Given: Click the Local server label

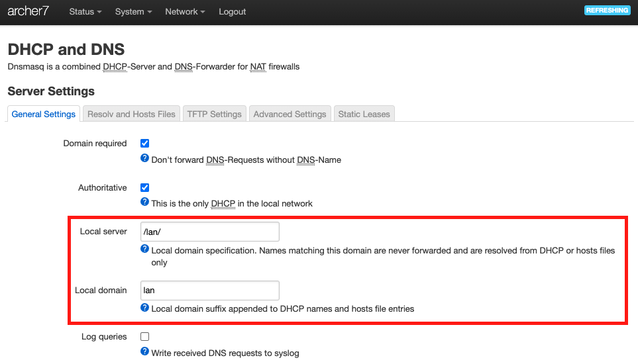Looking at the screenshot, I should [103, 232].
